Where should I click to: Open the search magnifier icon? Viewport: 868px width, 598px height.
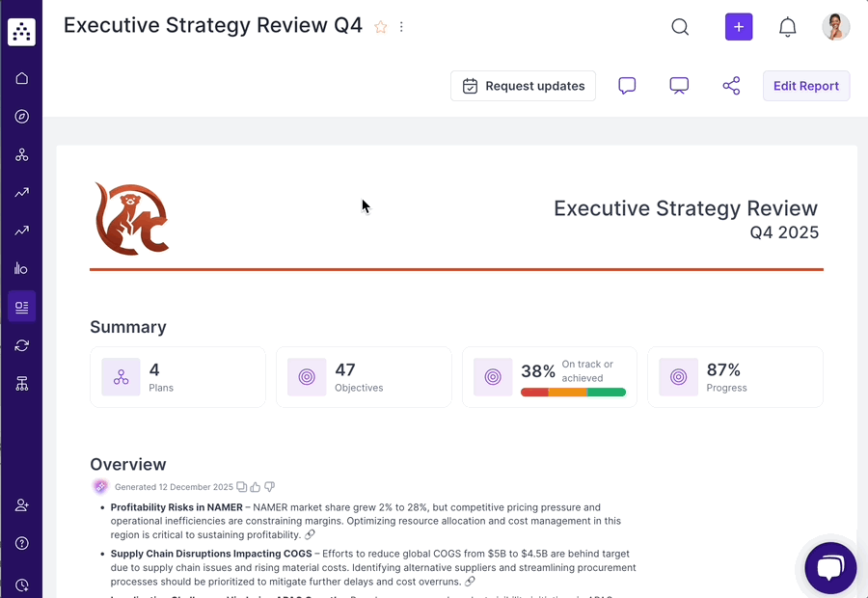coord(680,27)
